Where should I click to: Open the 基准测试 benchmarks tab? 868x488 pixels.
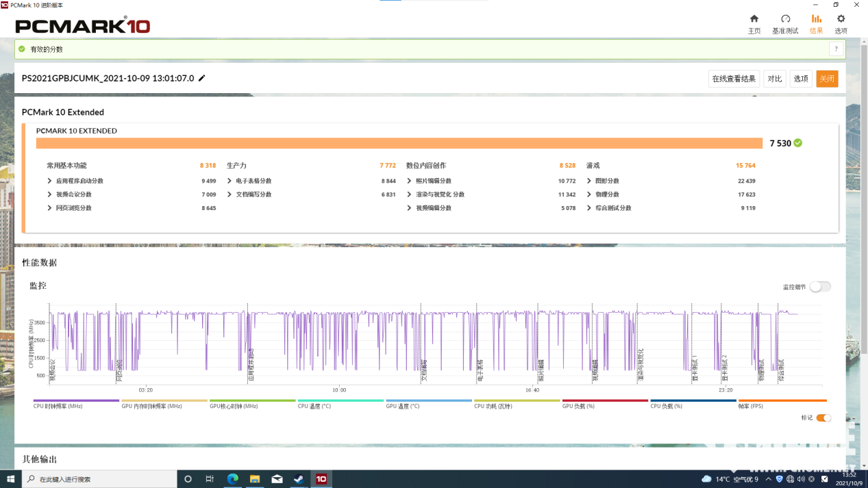coord(785,24)
